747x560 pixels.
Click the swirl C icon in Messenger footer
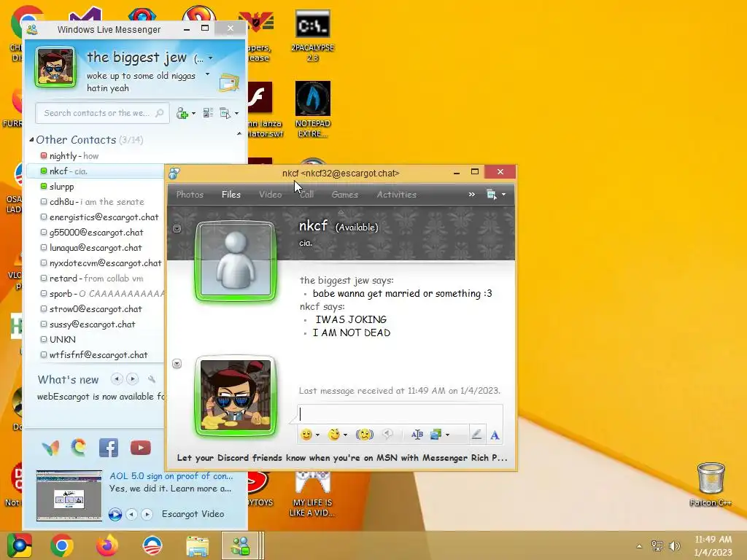coord(79,447)
